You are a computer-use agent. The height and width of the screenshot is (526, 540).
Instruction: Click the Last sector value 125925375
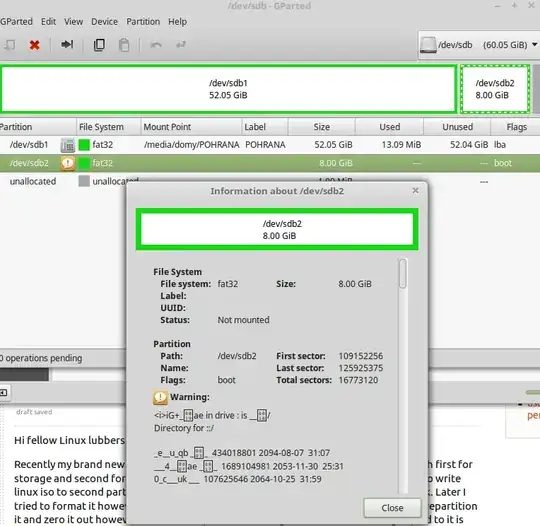point(361,368)
